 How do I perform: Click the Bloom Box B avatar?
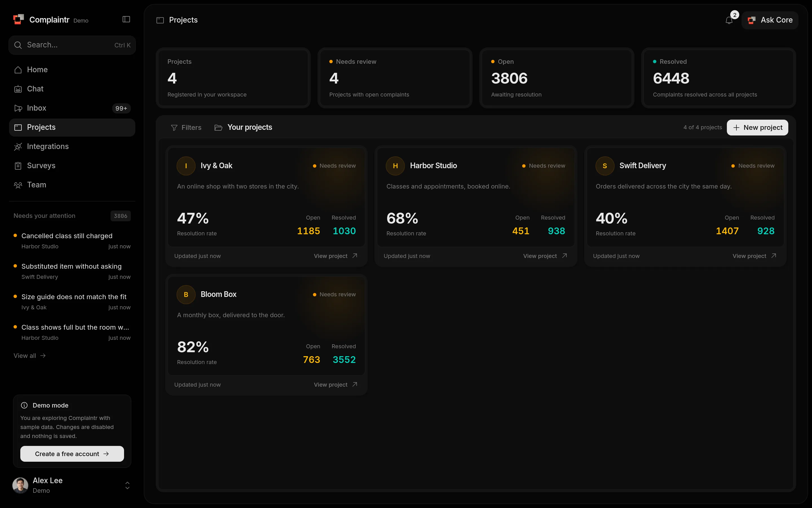(186, 294)
